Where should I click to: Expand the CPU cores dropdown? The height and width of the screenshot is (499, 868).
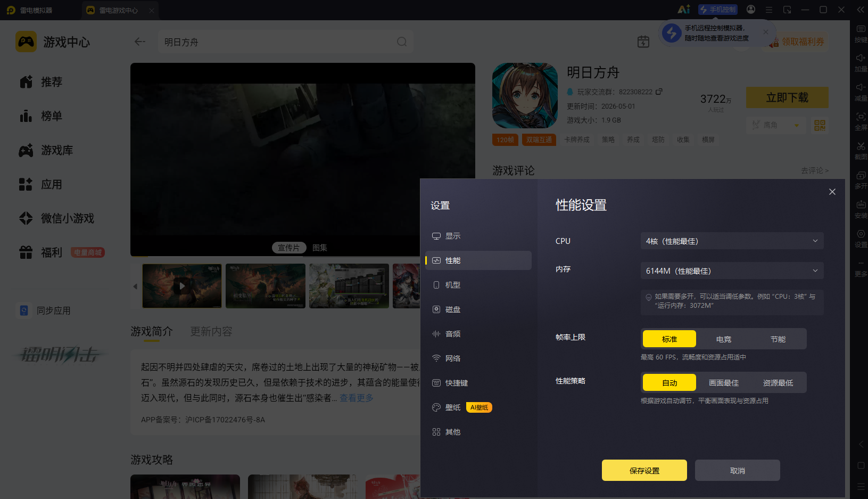click(x=732, y=241)
